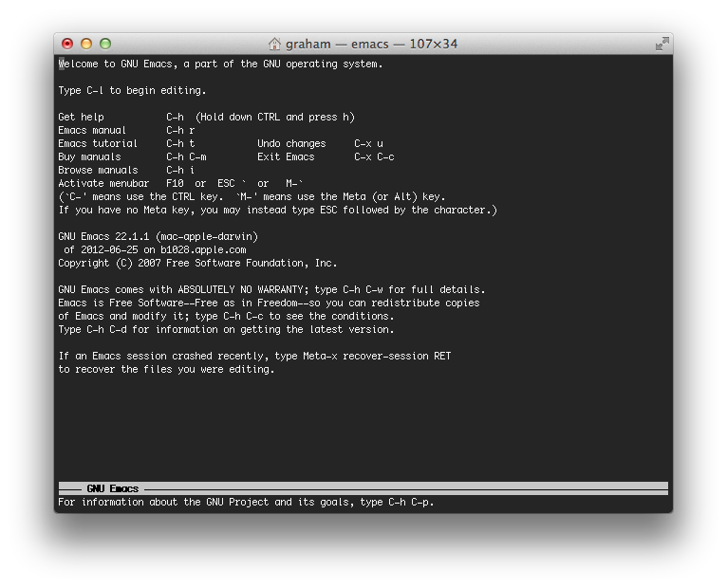Click the 'C-h C-m' key binding text
This screenshot has height=588, width=727.
click(x=186, y=156)
